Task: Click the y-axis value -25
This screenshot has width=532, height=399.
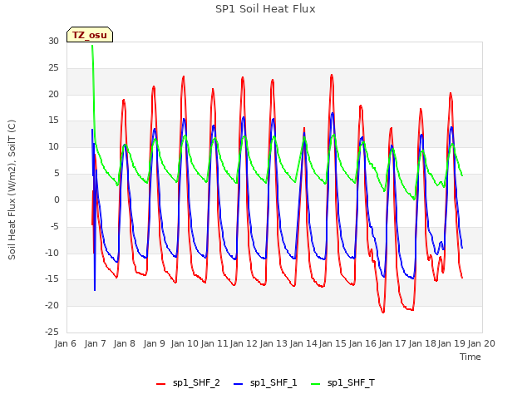Action: tap(52, 332)
